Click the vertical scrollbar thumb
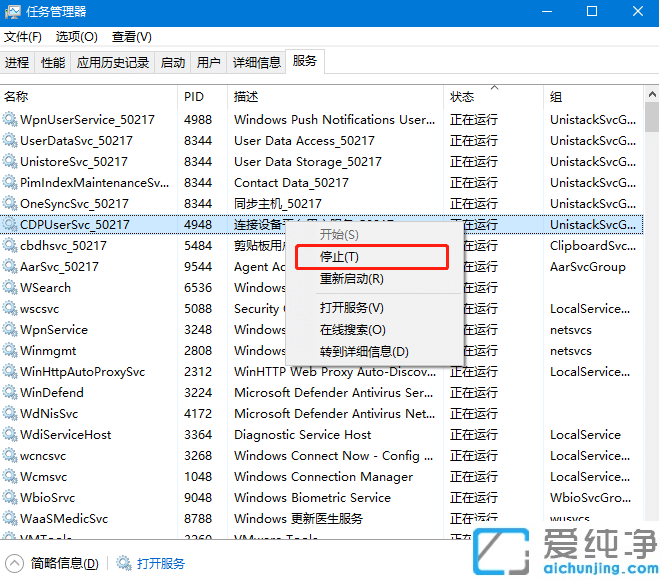 click(x=652, y=117)
